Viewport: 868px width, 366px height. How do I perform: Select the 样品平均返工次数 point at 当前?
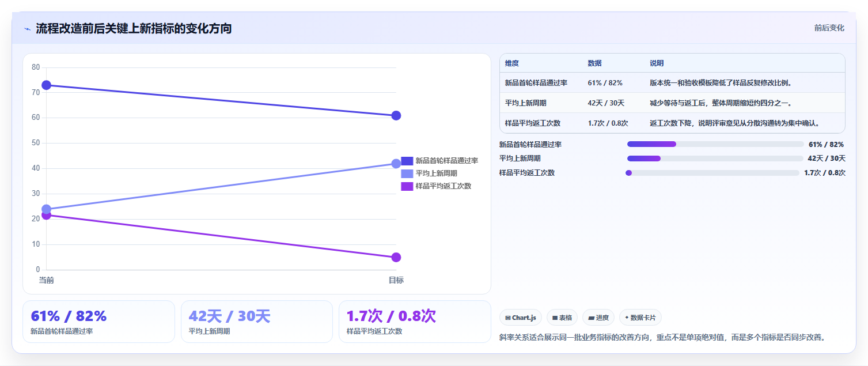click(x=47, y=216)
